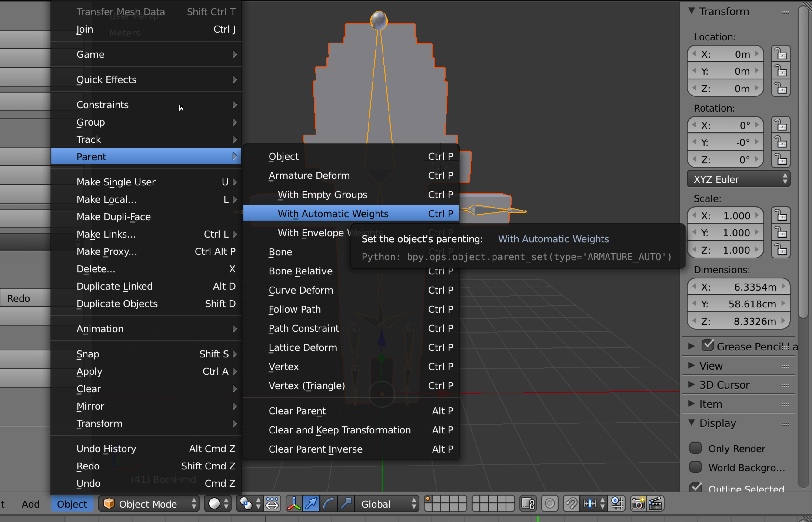Toggle proportional editing circle icon
This screenshot has height=522, width=812.
tap(550, 504)
